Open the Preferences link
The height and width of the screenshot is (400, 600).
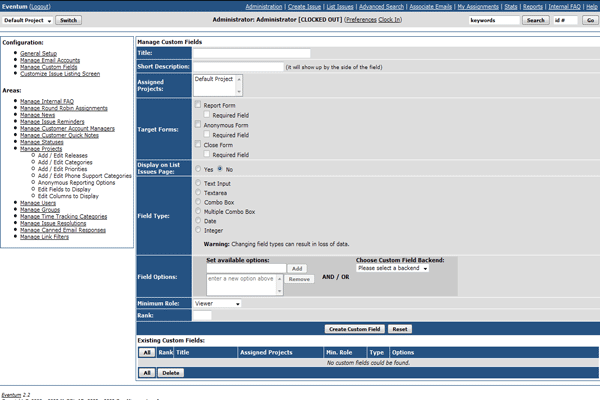[361, 20]
